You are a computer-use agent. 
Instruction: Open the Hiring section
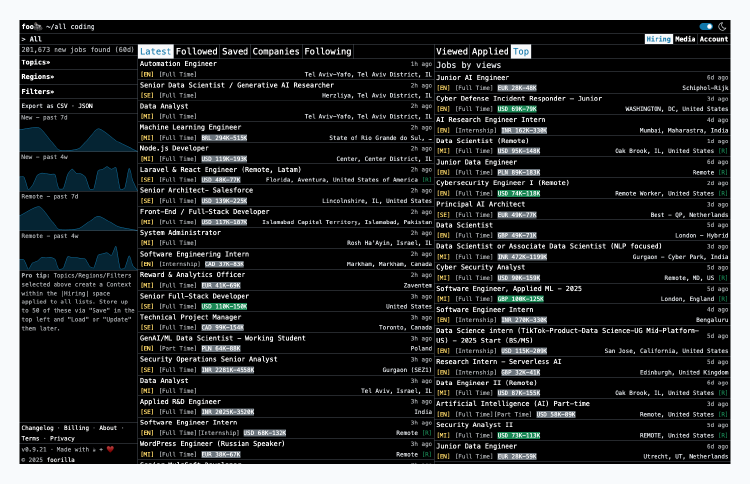[659, 39]
